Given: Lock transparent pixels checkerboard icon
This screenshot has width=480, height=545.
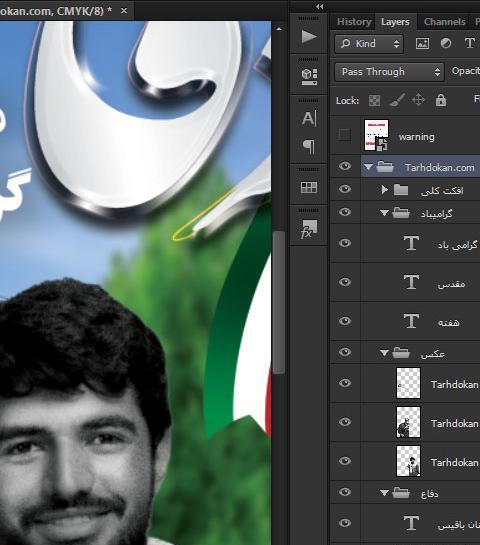Looking at the screenshot, I should (x=374, y=100).
